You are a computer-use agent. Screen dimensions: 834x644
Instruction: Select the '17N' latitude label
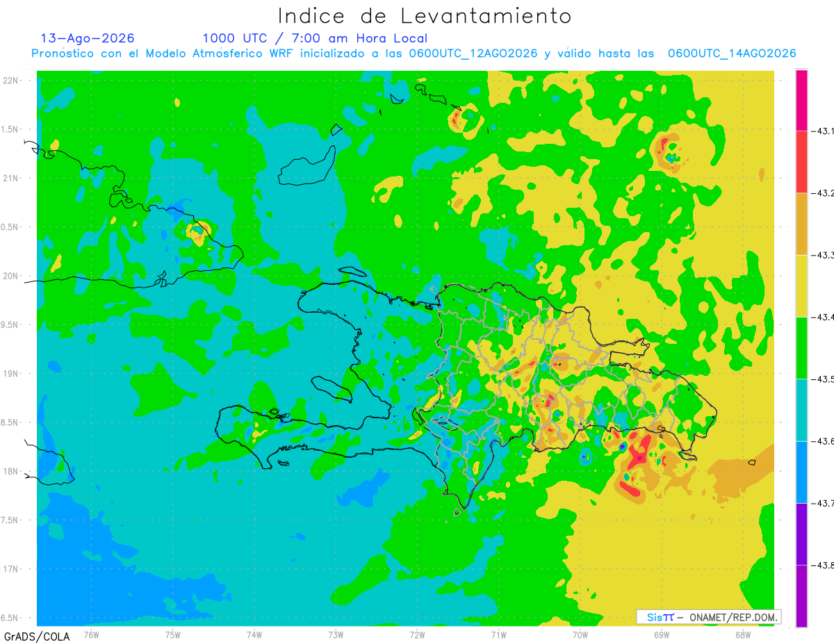coord(12,569)
